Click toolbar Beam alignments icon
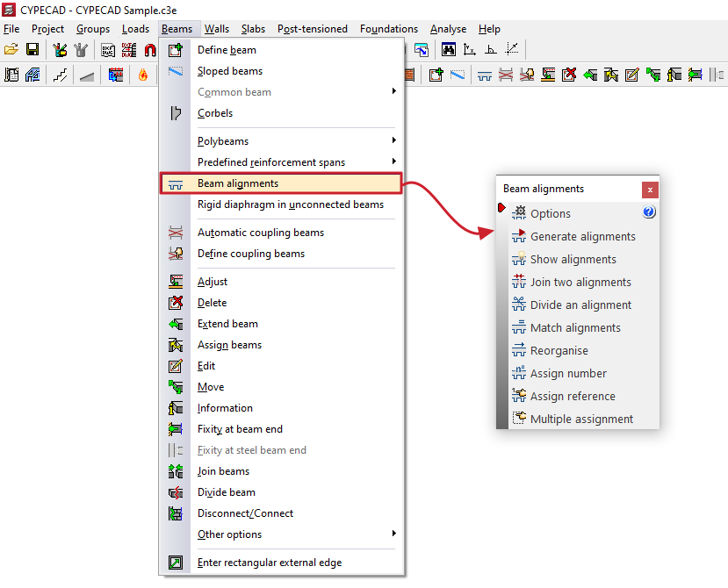 [485, 75]
